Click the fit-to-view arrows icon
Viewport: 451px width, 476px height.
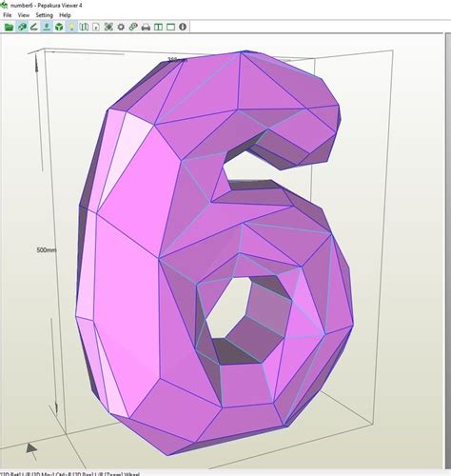click(x=108, y=27)
